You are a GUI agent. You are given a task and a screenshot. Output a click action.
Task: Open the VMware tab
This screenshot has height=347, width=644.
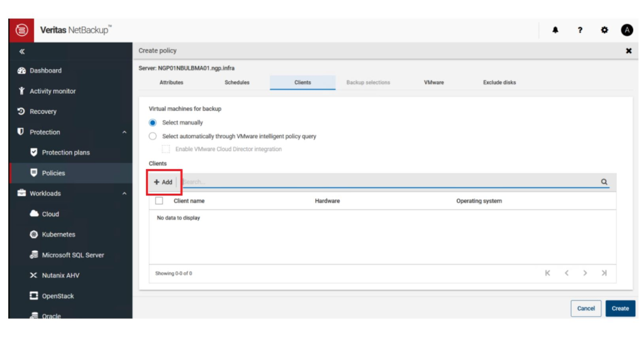click(434, 82)
